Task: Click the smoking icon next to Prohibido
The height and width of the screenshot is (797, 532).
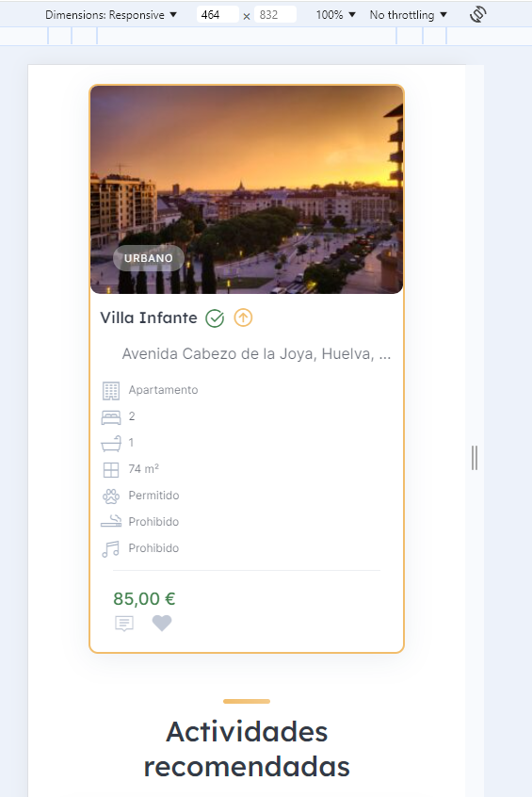Action: coord(111,521)
